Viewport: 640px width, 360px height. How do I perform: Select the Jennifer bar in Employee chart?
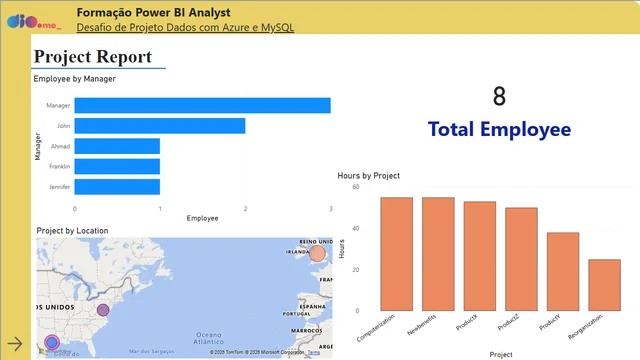tap(117, 187)
